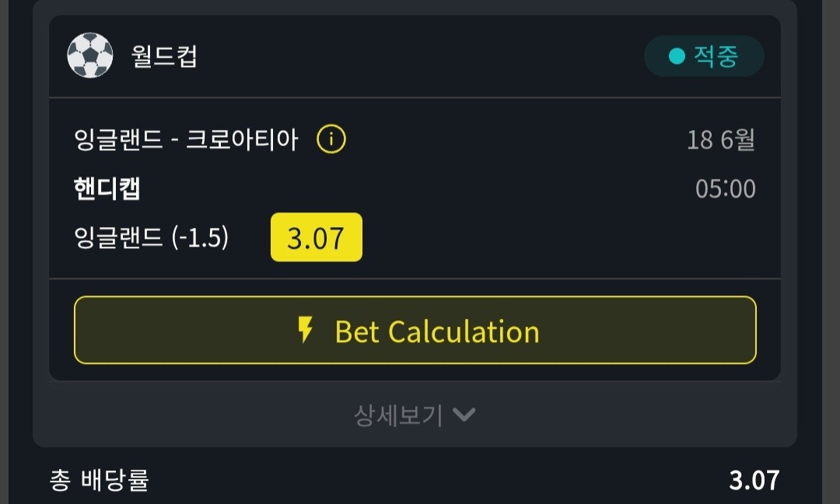Select the 잉글랜드 (-1.5) selection text
840x504 pixels.
tap(152, 237)
